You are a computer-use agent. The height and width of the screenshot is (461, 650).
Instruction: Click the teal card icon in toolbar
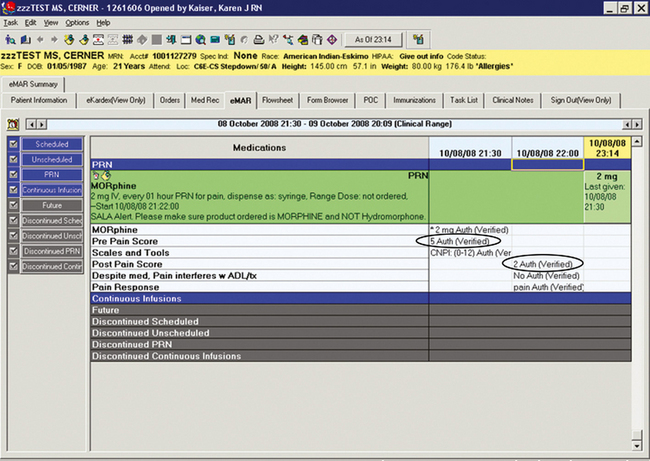point(215,40)
